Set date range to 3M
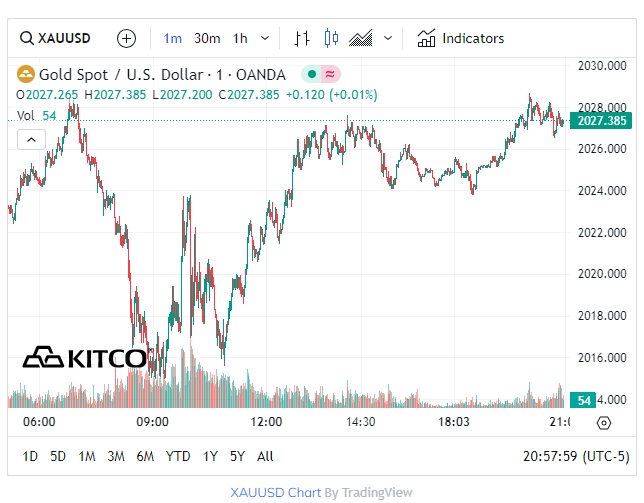The image size is (644, 503). 116,456
